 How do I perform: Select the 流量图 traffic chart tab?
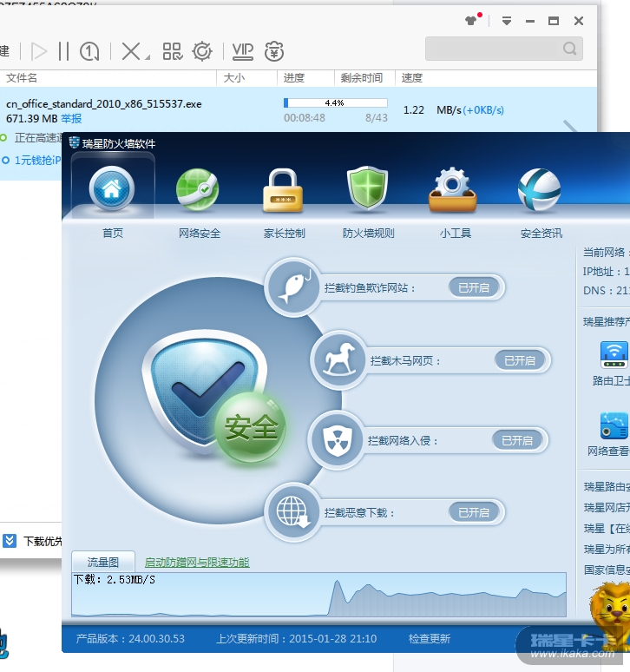pyautogui.click(x=102, y=562)
